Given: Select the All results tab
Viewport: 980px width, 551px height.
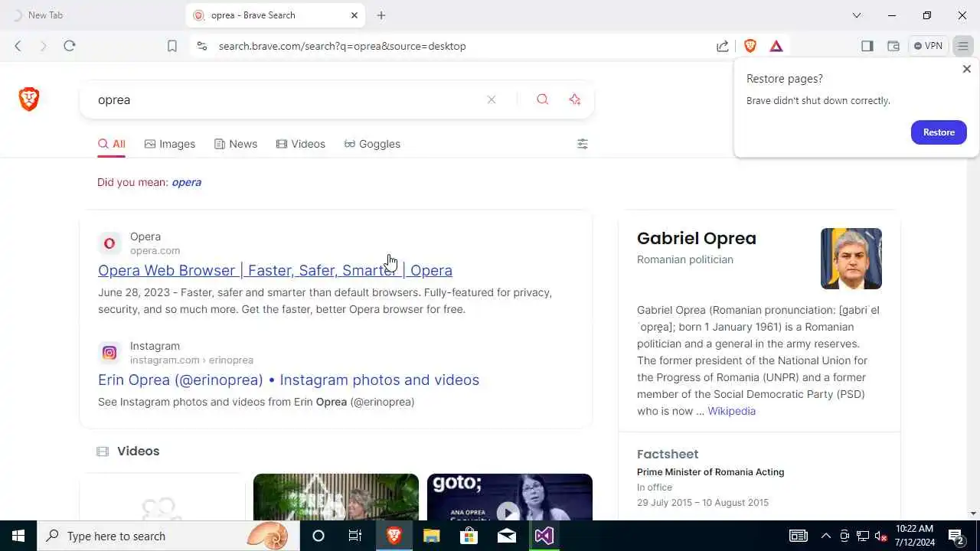Looking at the screenshot, I should coord(111,144).
